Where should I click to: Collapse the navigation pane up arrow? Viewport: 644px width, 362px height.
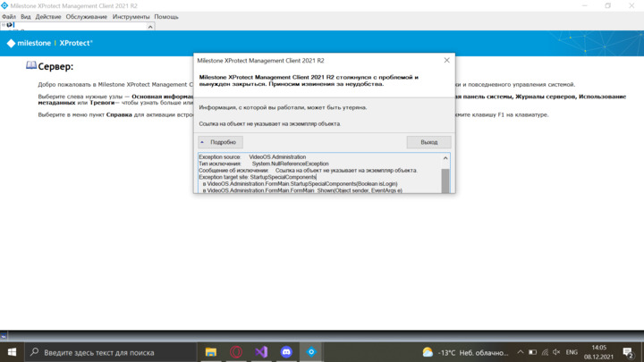coord(150,26)
